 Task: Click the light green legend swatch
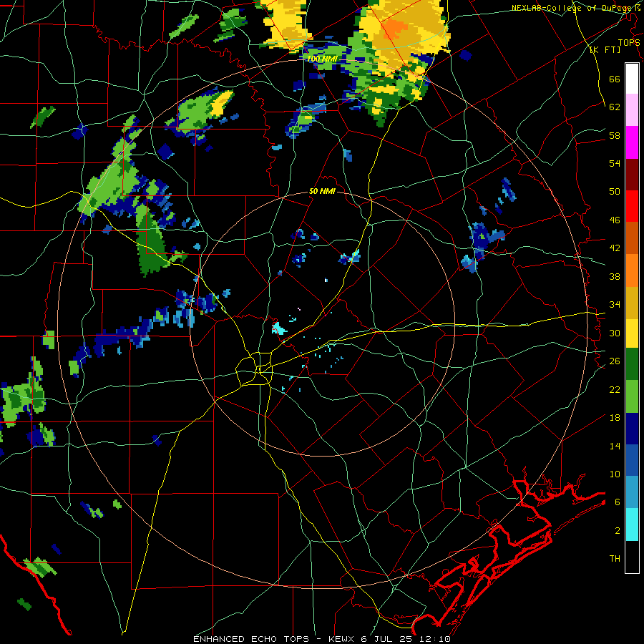[x=632, y=396]
